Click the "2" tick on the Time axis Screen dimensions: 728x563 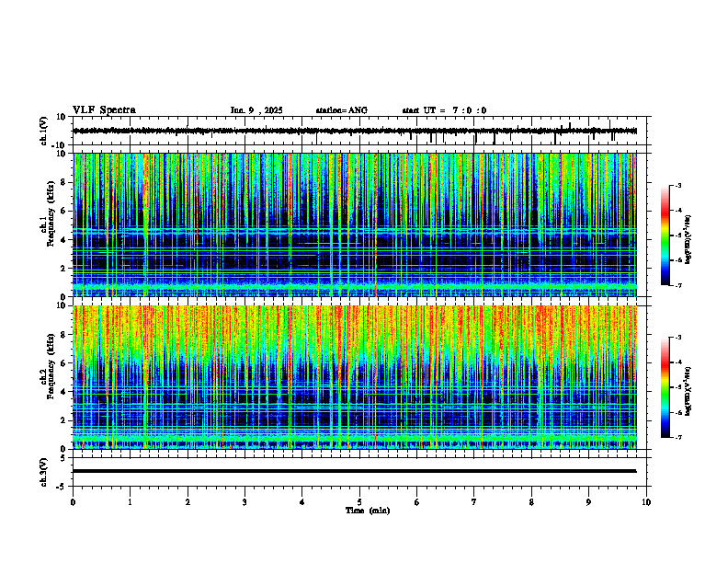point(188,502)
